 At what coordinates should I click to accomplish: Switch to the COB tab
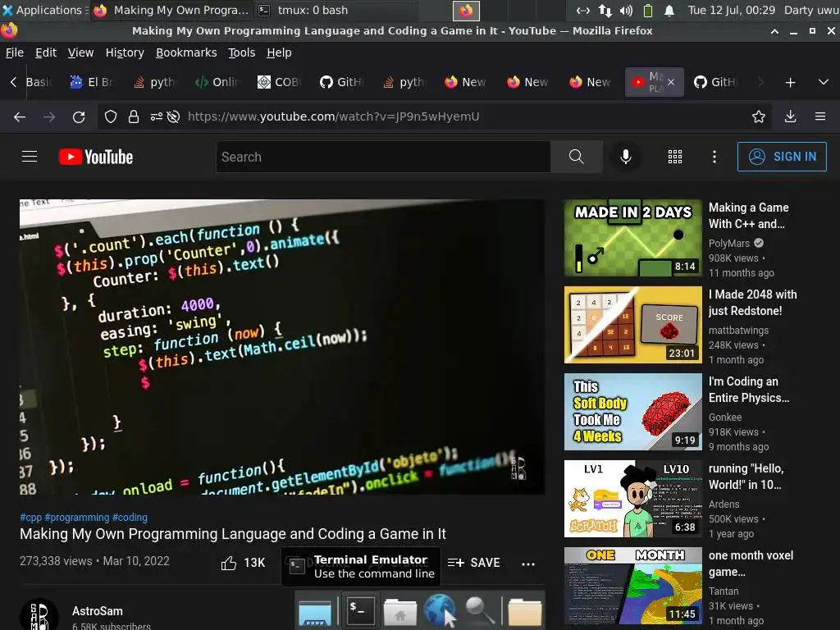[280, 82]
